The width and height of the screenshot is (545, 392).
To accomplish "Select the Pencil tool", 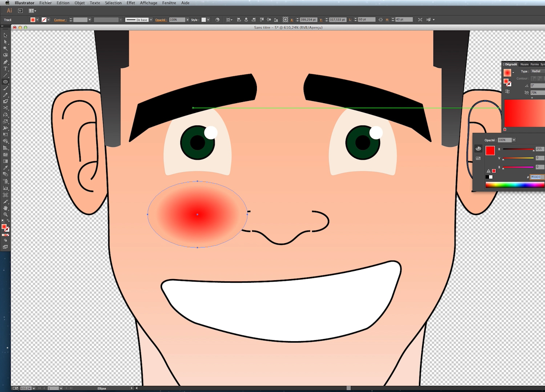I will [x=5, y=95].
